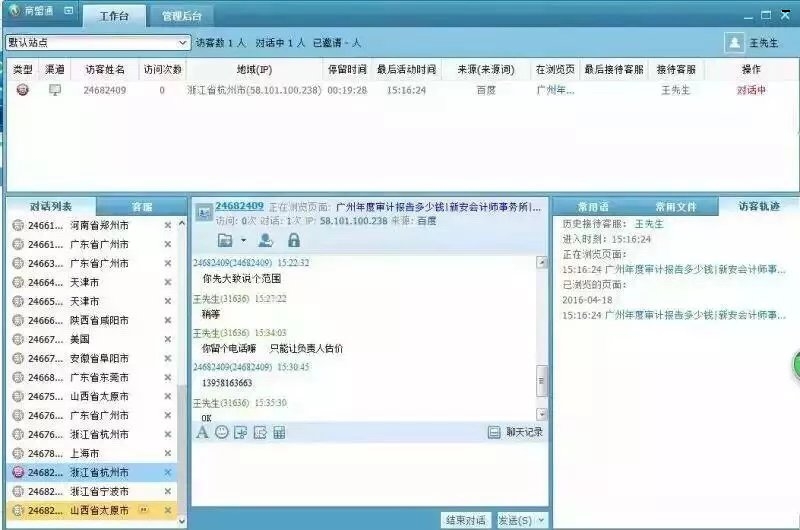Screen dimensions: 800x530
Task: Switch to the 管理后台 tab
Action: pos(184,17)
